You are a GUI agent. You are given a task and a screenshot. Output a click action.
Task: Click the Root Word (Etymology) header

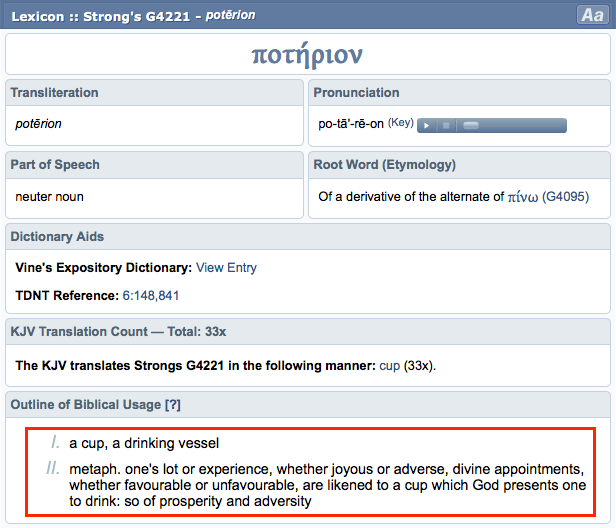tap(385, 165)
